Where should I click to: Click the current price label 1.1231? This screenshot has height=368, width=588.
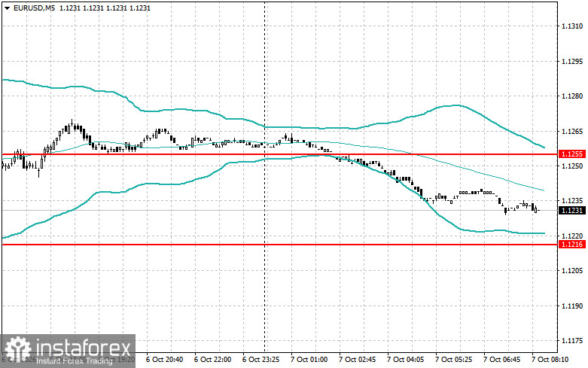coord(572,210)
